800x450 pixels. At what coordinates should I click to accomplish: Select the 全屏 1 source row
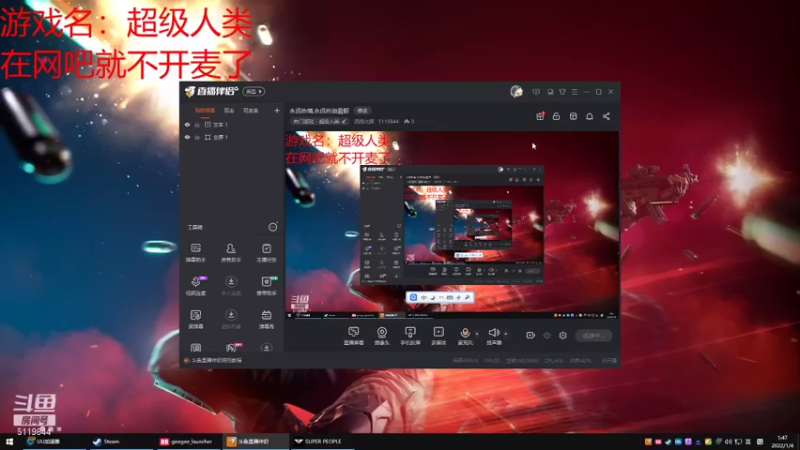pos(232,137)
